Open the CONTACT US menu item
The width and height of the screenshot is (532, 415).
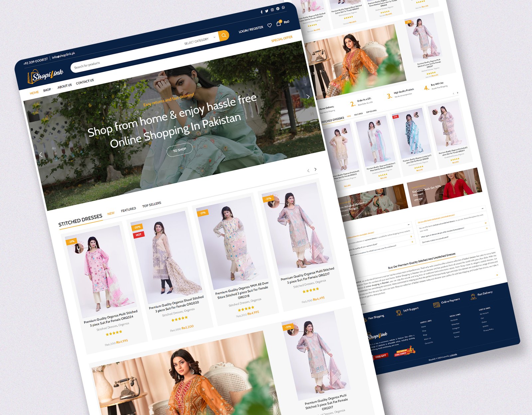[x=85, y=82]
